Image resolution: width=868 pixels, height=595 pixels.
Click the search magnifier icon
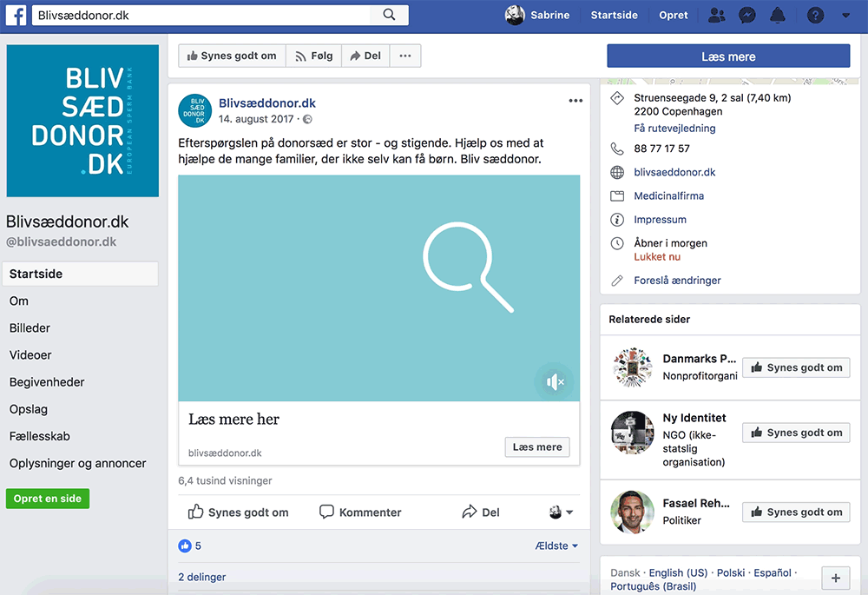[389, 15]
